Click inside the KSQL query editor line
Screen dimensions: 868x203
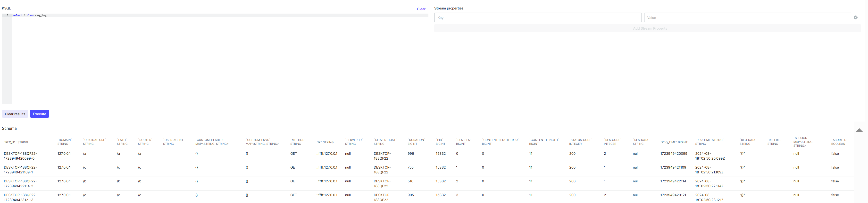tap(202, 16)
